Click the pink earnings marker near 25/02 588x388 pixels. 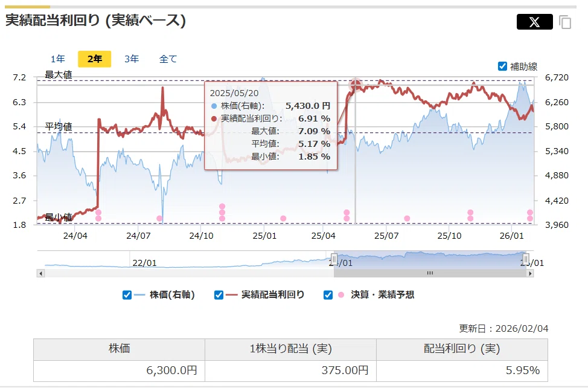coord(283,218)
